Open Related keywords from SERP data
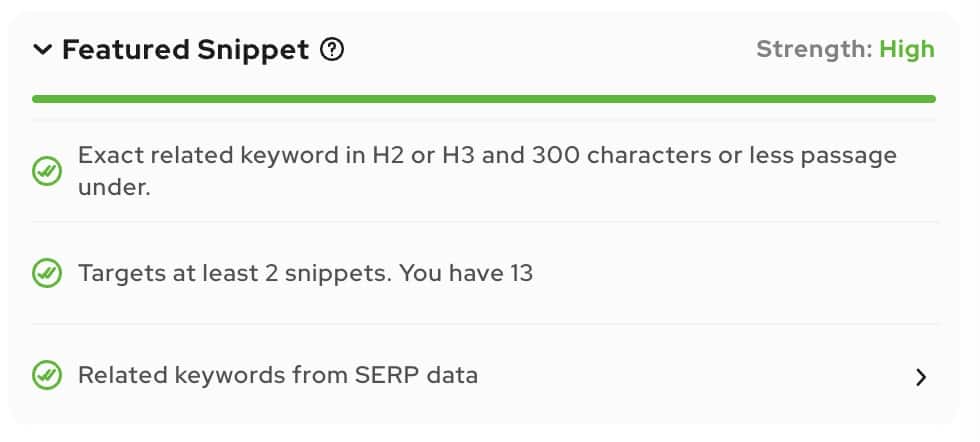980x442 pixels. (485, 375)
